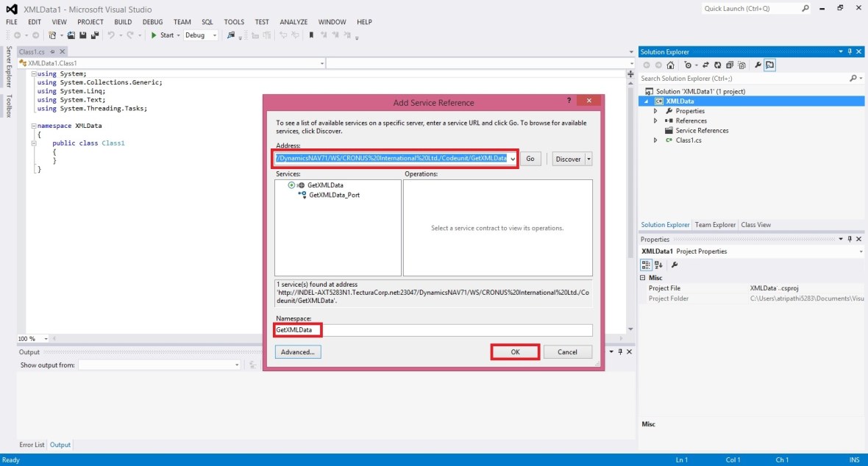Click the Show All Files icon in Solution Explorer
Viewport: 868px width, 466px height.
(x=742, y=65)
